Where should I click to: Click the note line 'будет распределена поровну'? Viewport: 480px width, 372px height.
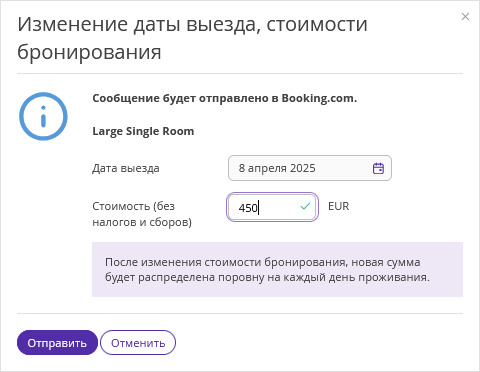pyautogui.click(x=185, y=277)
